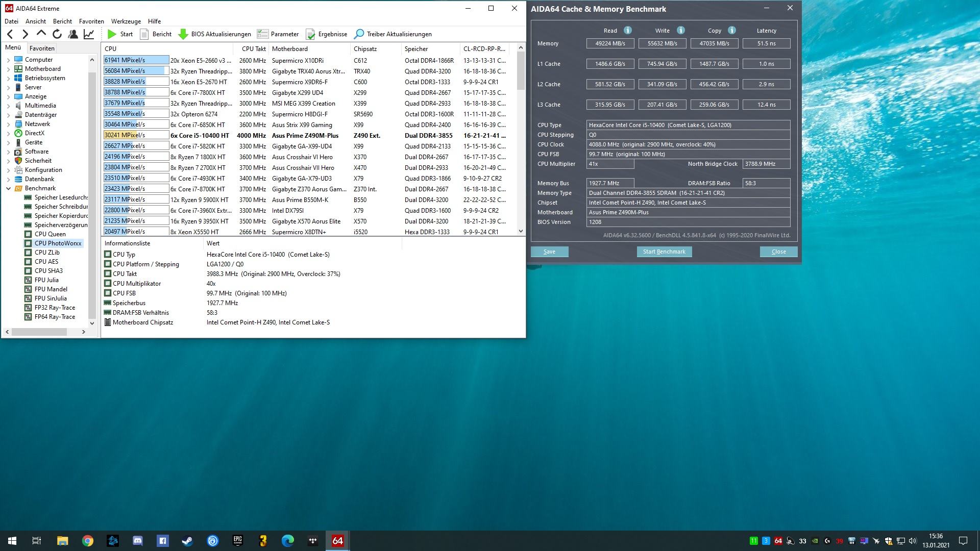This screenshot has height=551, width=980.
Task: Expand the Server tree node
Action: (8, 87)
